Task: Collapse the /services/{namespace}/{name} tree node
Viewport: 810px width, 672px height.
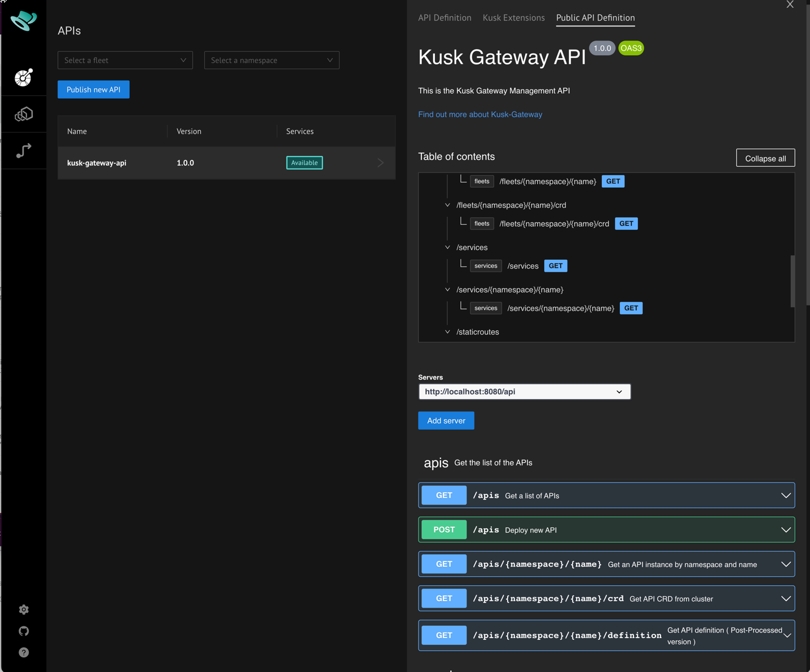Action: 447,290
